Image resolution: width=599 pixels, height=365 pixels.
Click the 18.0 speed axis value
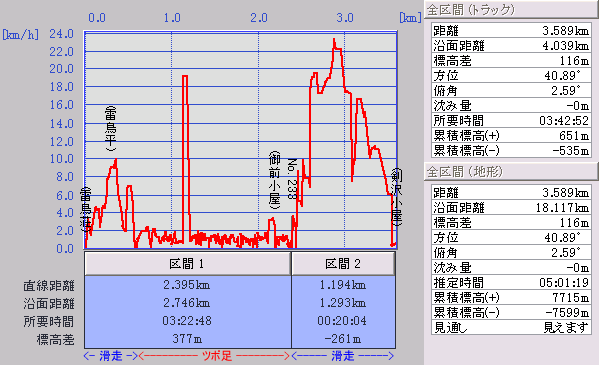62,87
